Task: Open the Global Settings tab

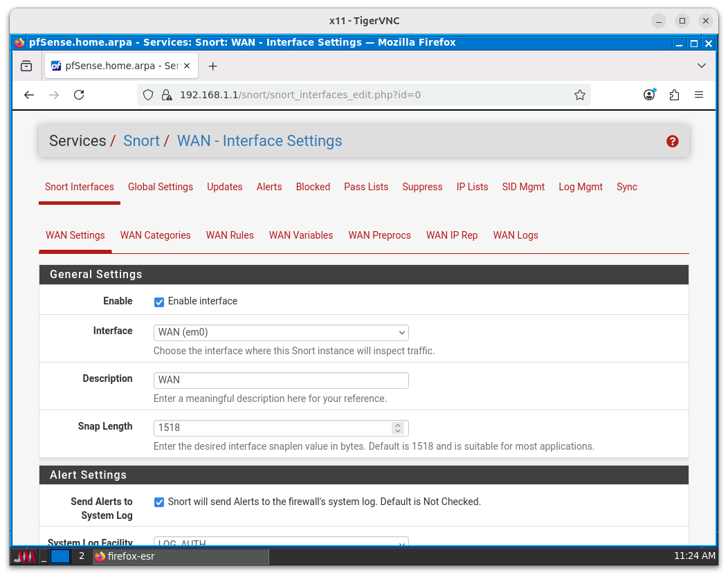Action: [x=160, y=187]
